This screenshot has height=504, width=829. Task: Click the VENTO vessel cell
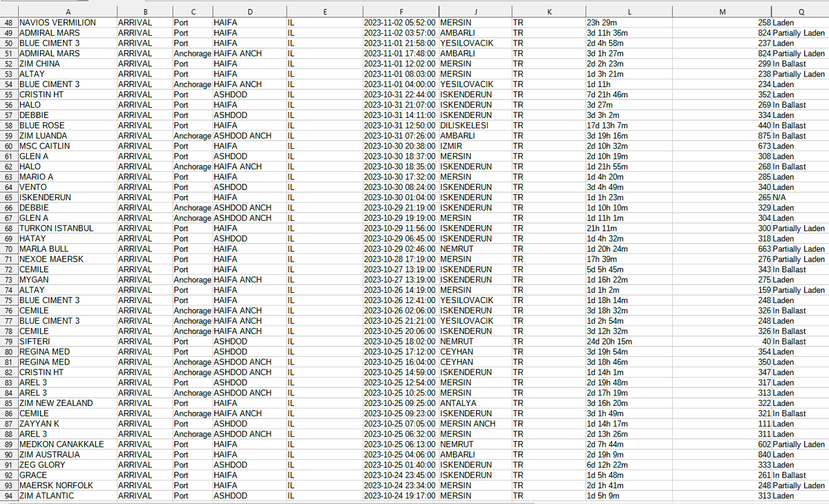(67, 187)
